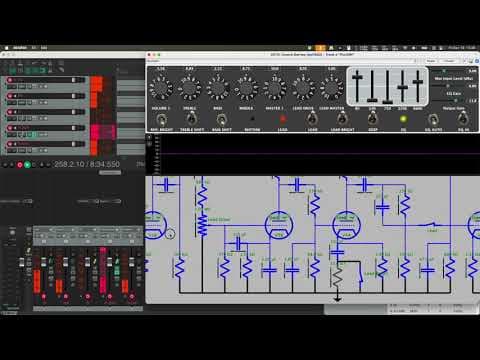Click the red LEAD indicator light
The height and width of the screenshot is (360, 480).
[x=283, y=119]
